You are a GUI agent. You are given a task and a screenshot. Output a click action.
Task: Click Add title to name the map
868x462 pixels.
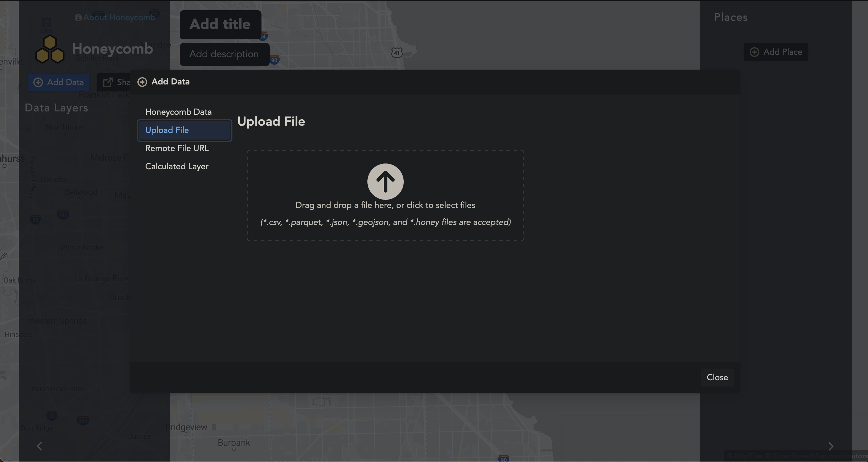[x=220, y=24]
